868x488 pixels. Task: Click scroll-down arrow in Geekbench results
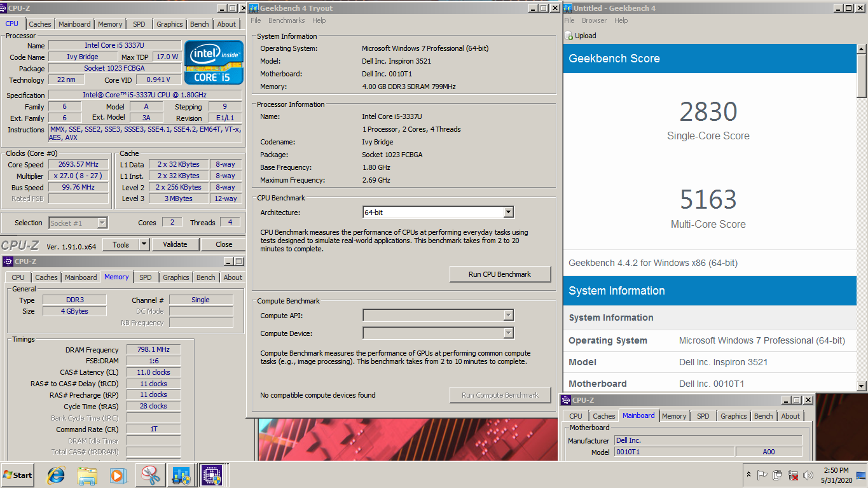[862, 386]
